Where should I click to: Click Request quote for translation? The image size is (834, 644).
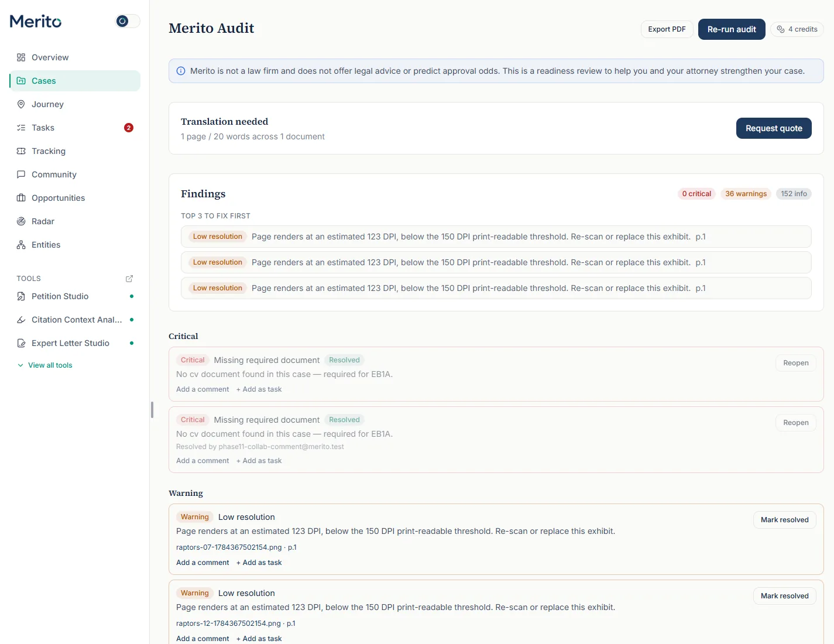[x=774, y=128]
